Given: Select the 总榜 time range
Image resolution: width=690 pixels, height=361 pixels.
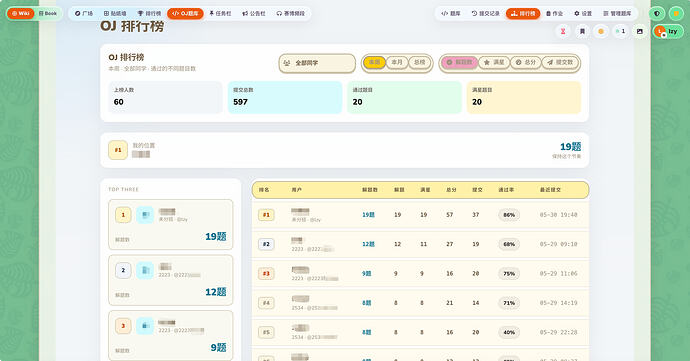Looking at the screenshot, I should (420, 63).
